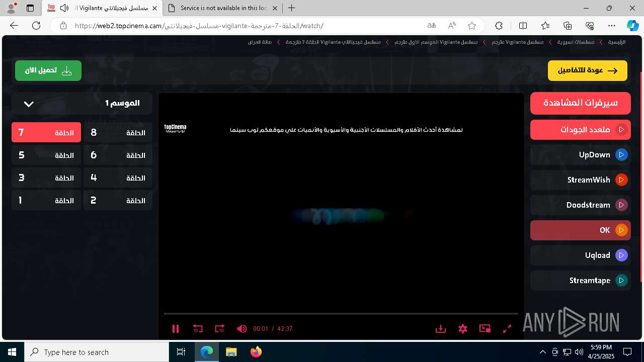Enter fullscreen video mode
The image size is (644, 362).
(507, 329)
